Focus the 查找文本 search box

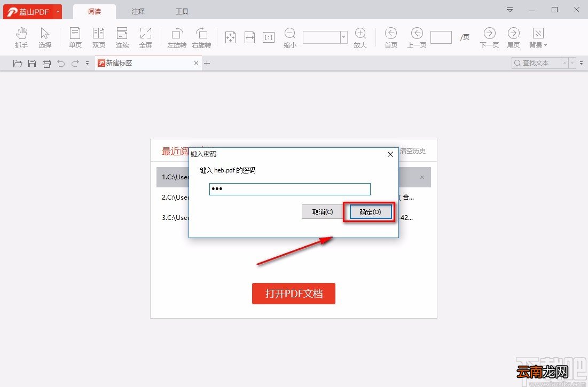pos(536,63)
